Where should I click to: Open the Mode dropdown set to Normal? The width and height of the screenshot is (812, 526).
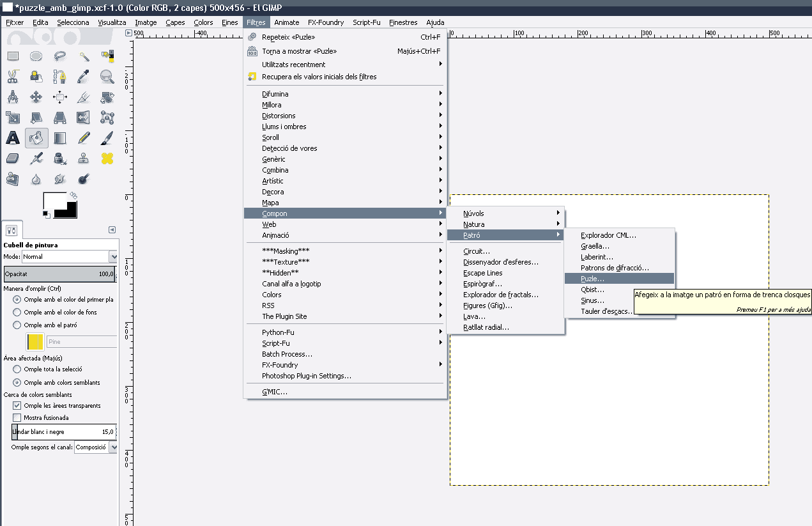point(70,257)
